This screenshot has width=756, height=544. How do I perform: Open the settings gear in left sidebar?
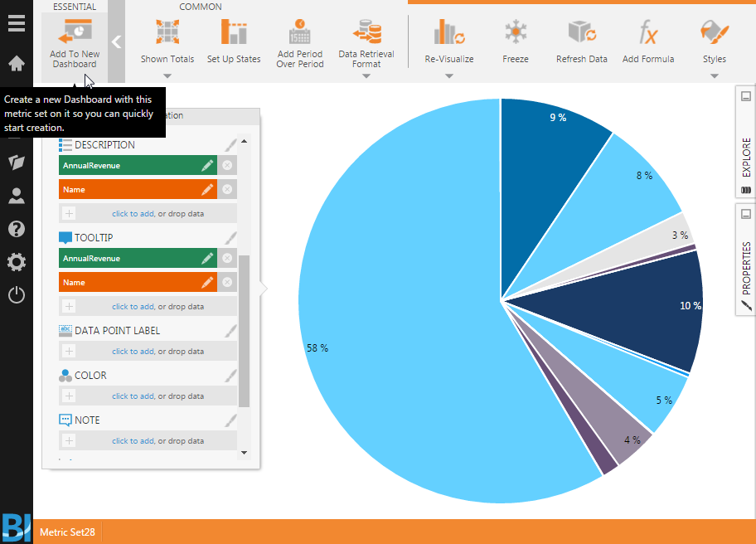(17, 262)
